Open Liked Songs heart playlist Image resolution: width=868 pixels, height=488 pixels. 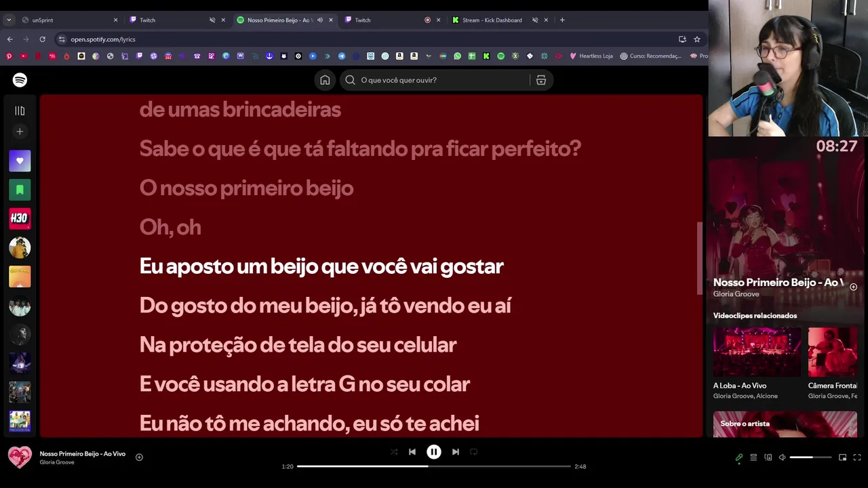click(20, 161)
